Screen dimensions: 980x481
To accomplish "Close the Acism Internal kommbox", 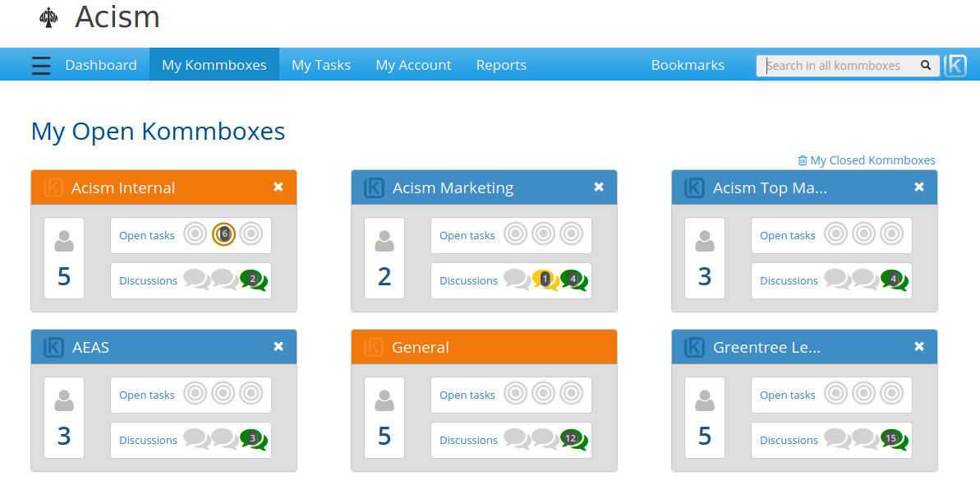I will [x=278, y=187].
